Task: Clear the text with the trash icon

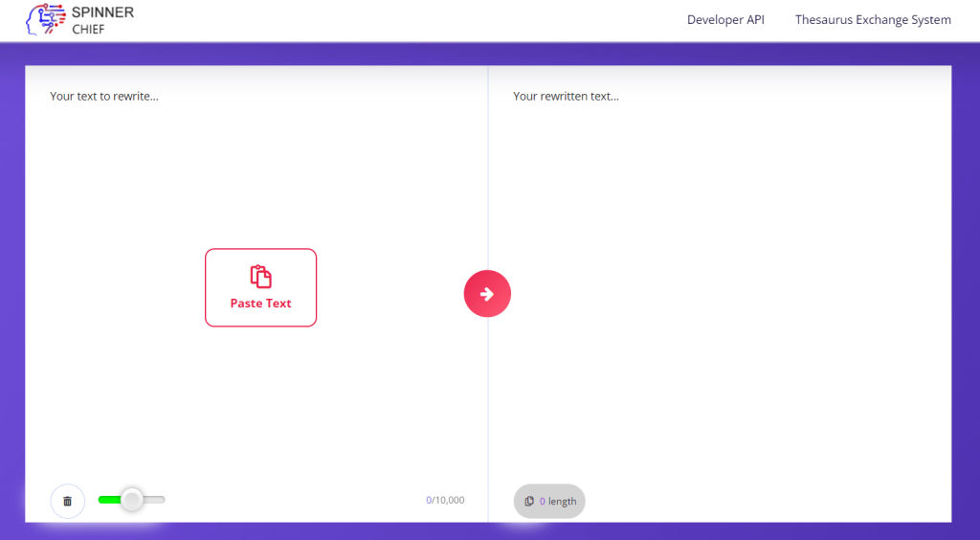Action: [68, 502]
